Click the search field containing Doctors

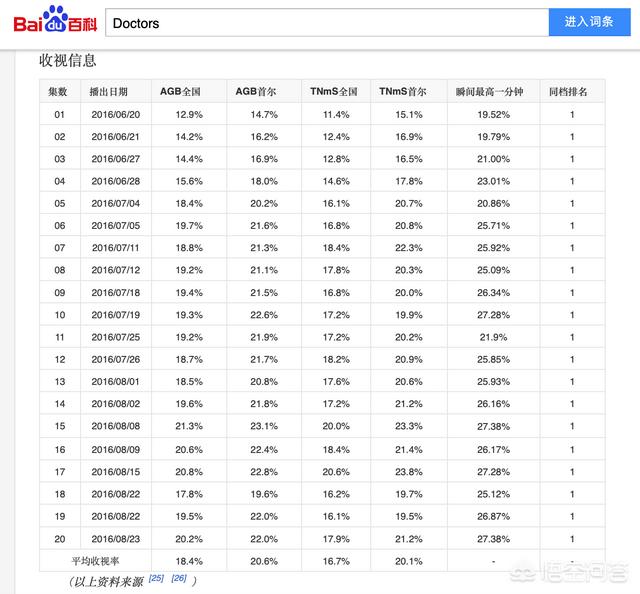[327, 23]
